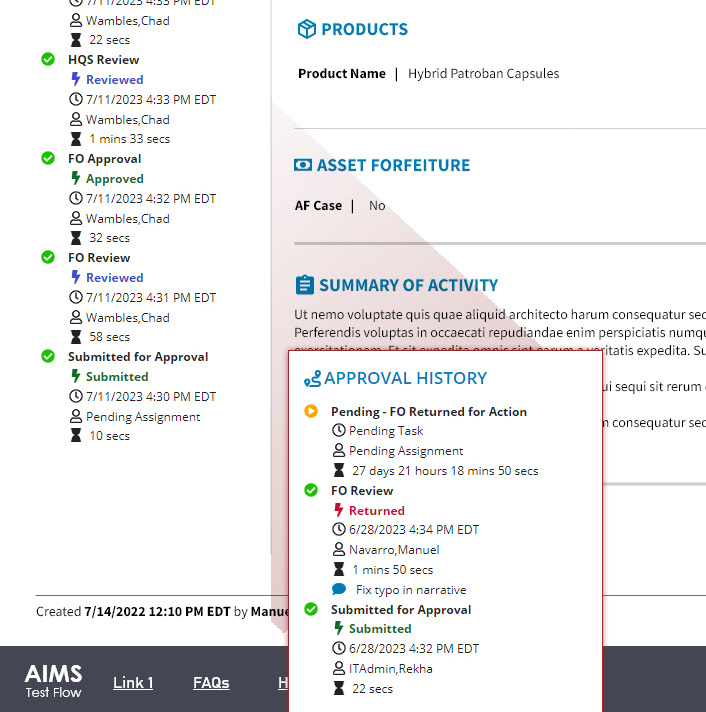Click the Asset Forfeiture money icon
The height and width of the screenshot is (712, 706).
(303, 165)
